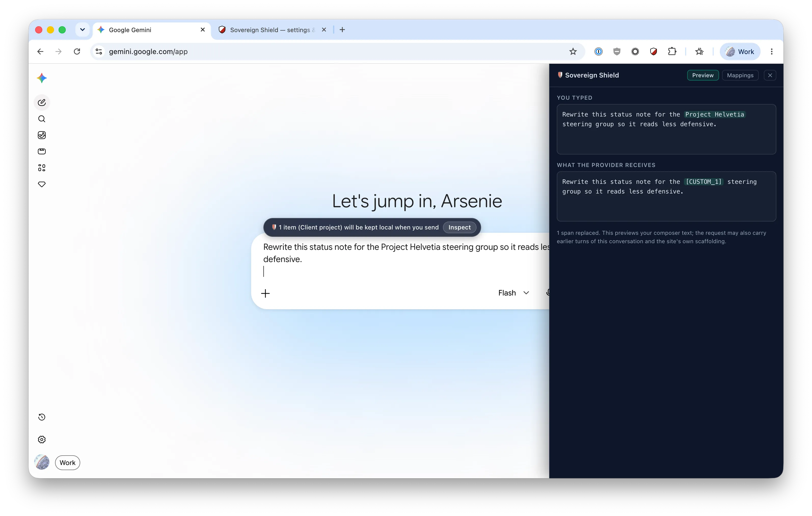The image size is (812, 516).
Task: Open the spiky sun extension icon
Action: click(635, 51)
